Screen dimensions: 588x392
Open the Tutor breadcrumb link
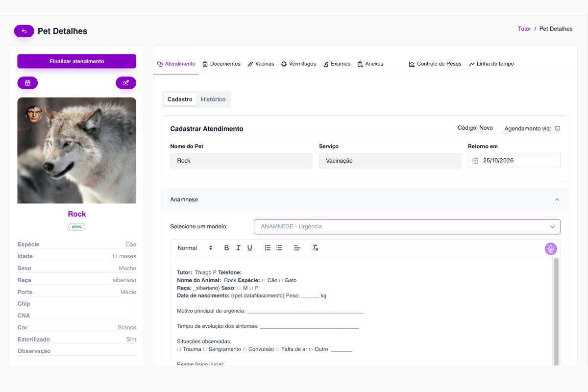click(524, 28)
